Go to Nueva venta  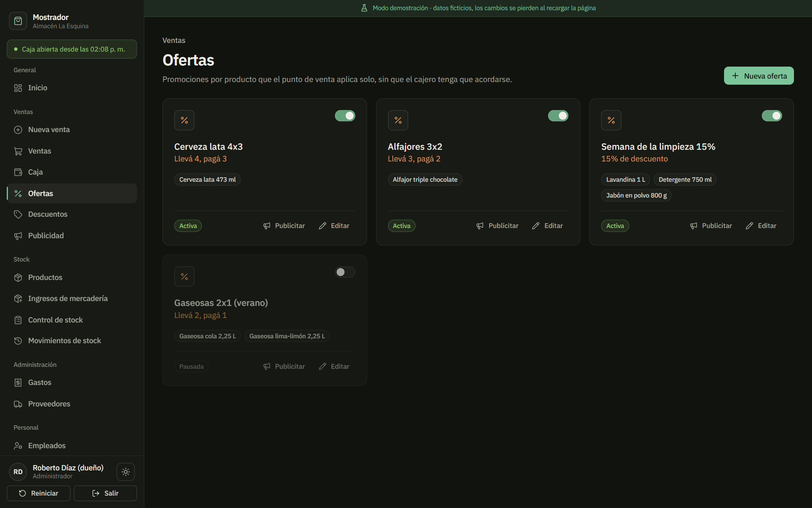(x=72, y=130)
